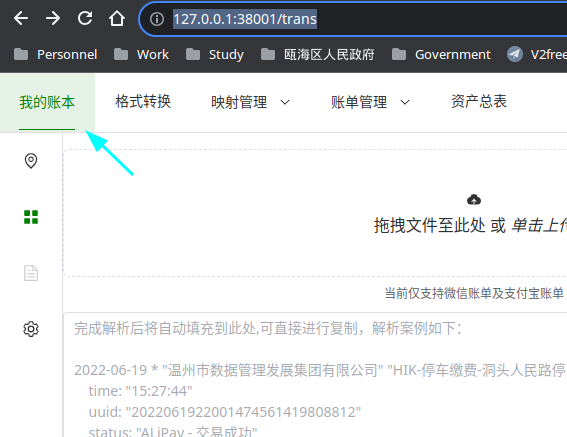Click the example uuid line
567x437 pixels.
pyautogui.click(x=225, y=412)
